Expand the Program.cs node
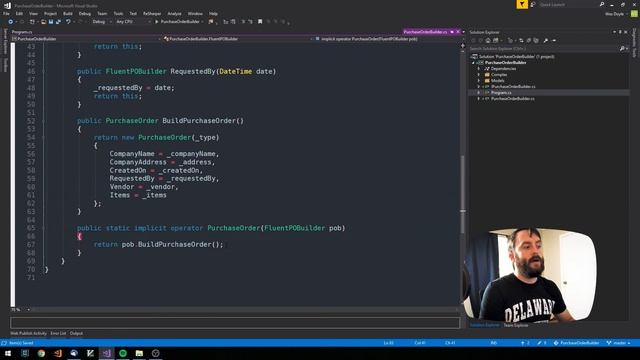The height and width of the screenshot is (360, 640). coord(479,93)
